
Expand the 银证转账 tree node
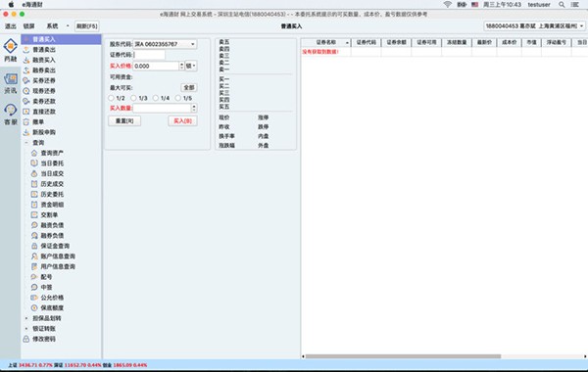pyautogui.click(x=26, y=329)
